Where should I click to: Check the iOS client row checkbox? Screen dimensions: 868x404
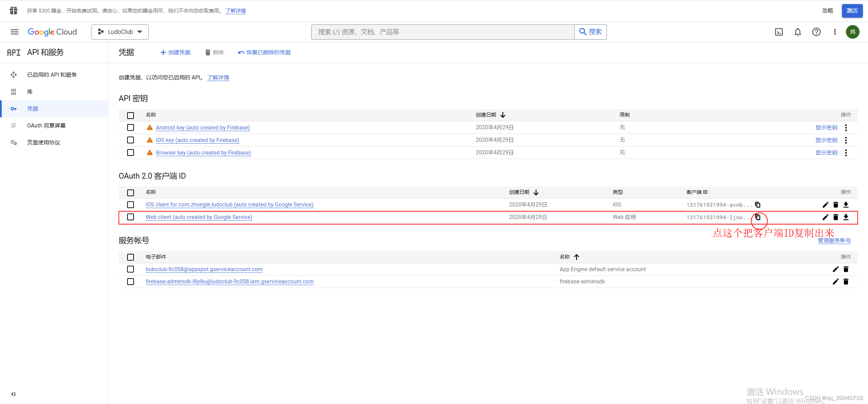coord(131,205)
